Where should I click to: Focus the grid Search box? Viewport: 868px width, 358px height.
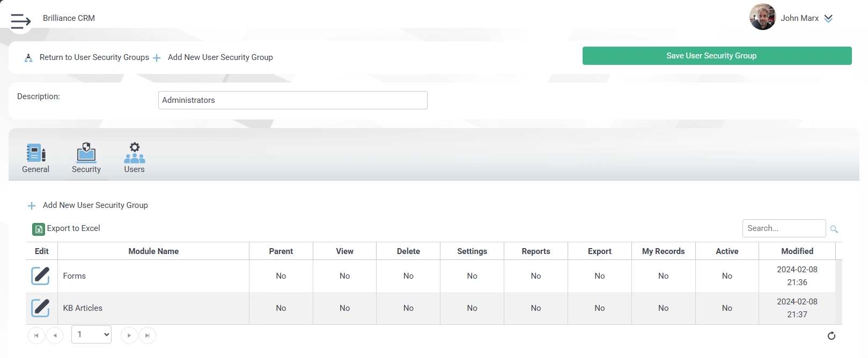pyautogui.click(x=783, y=228)
